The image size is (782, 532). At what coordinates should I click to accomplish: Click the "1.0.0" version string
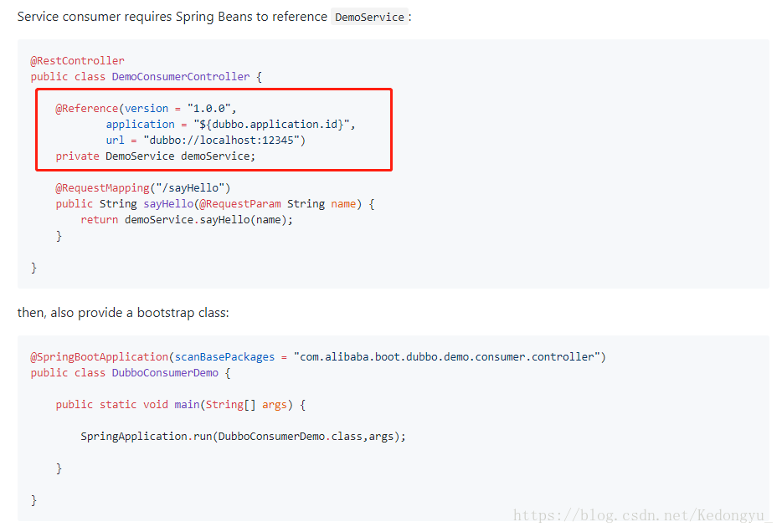pos(212,108)
